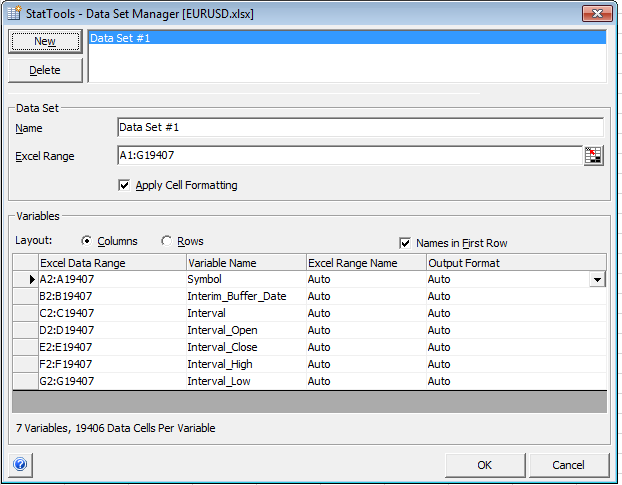
Task: Click the Interim_Buffer_Date variable name cell
Action: [x=246, y=296]
